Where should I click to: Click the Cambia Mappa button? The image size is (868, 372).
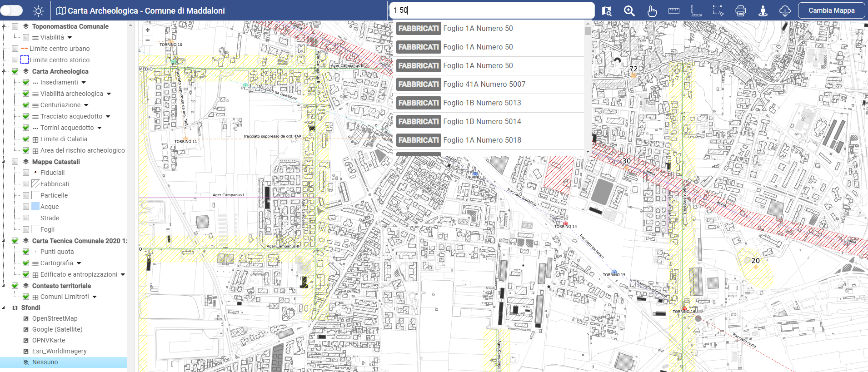coord(831,10)
